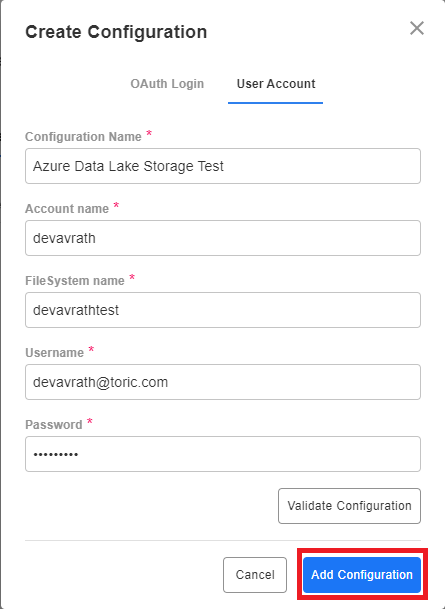Viewport: 445px width, 609px height.
Task: Click the required asterisk beside Configuration Name
Action: point(149,134)
